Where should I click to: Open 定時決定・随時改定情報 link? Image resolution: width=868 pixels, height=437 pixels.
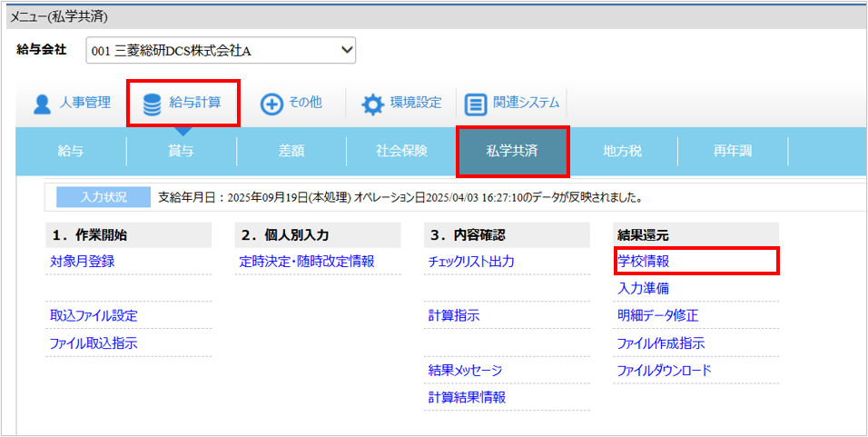307,262
